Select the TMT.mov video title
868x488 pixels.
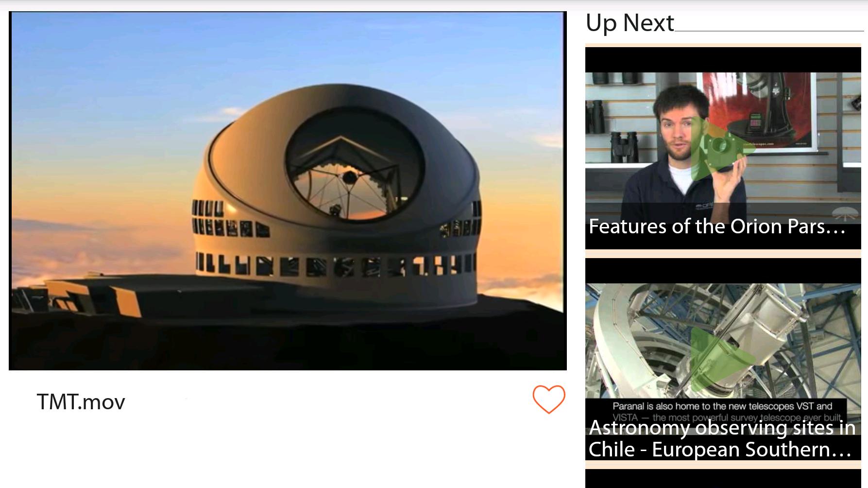click(x=81, y=402)
